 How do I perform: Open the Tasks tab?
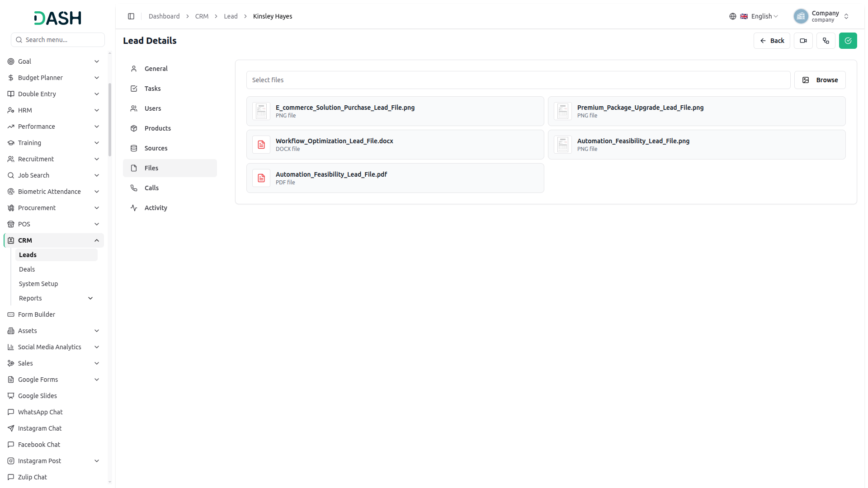170,89
